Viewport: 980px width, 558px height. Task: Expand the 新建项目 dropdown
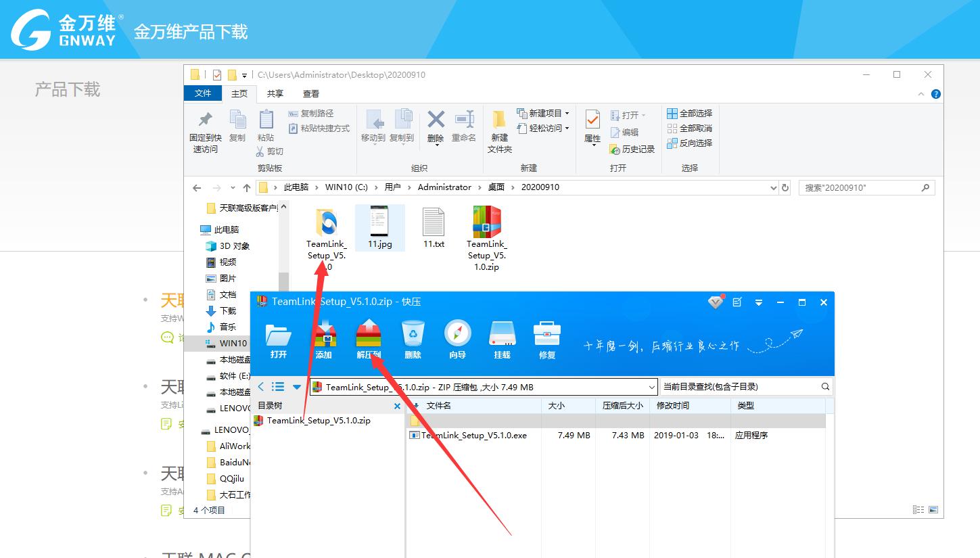[x=544, y=113]
